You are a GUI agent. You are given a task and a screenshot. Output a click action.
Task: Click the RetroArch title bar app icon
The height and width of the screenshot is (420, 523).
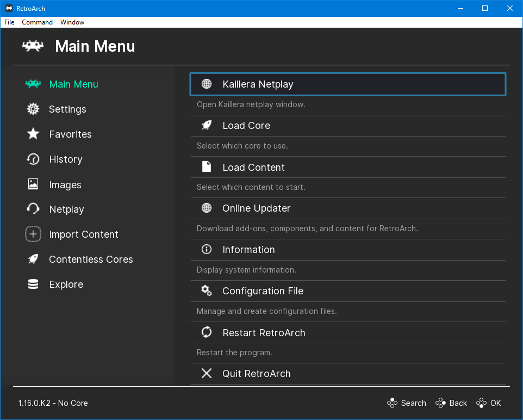(9, 8)
